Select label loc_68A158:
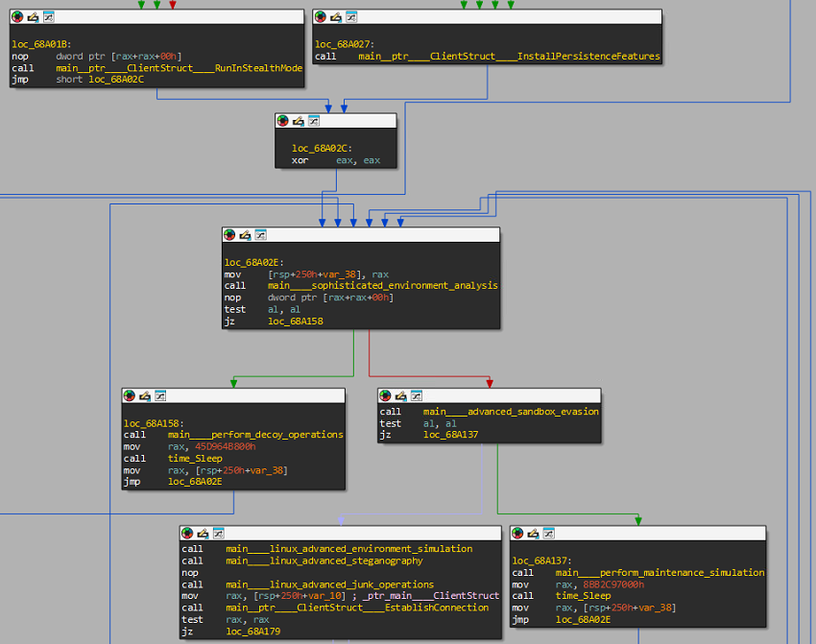The image size is (816, 644). [x=154, y=423]
